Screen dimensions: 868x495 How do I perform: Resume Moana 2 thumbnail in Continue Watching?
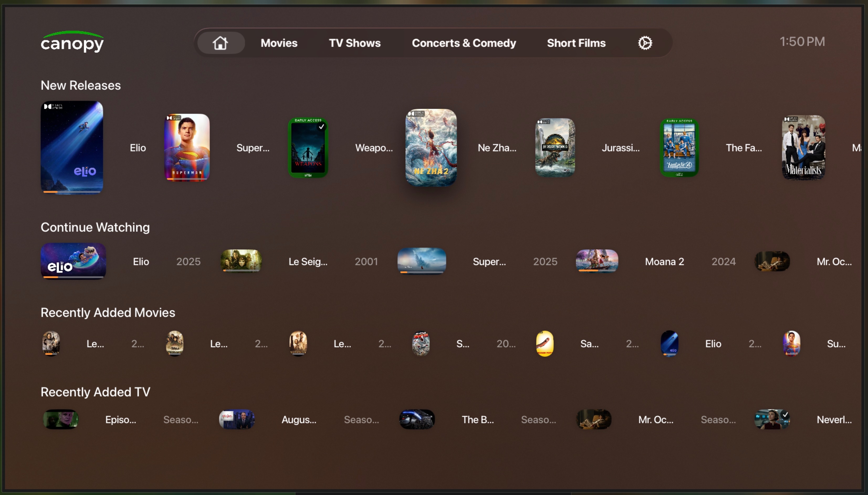[597, 261]
